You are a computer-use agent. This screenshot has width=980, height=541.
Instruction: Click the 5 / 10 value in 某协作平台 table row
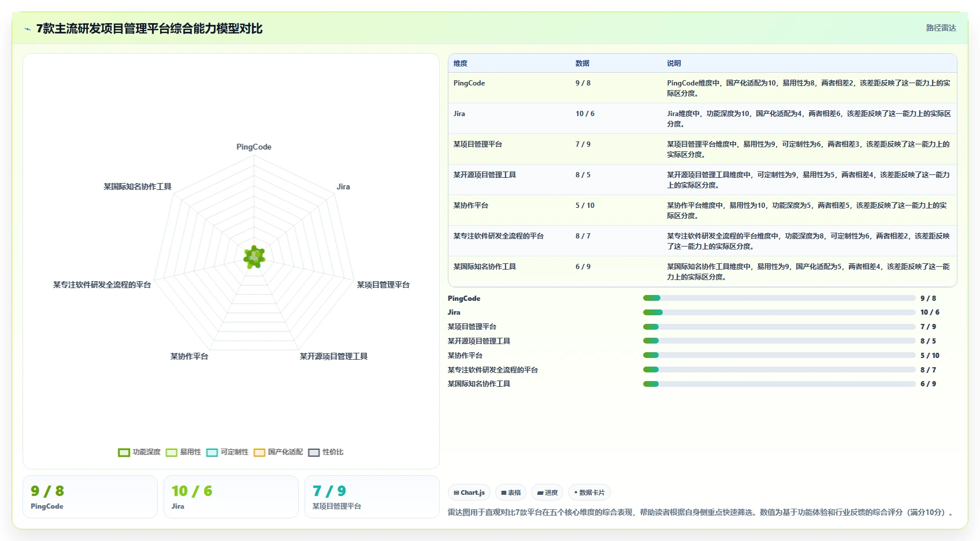coord(585,206)
